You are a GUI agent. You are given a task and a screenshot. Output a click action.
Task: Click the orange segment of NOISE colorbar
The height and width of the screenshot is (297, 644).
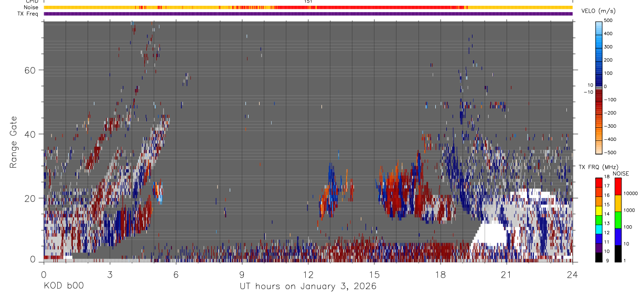click(618, 203)
